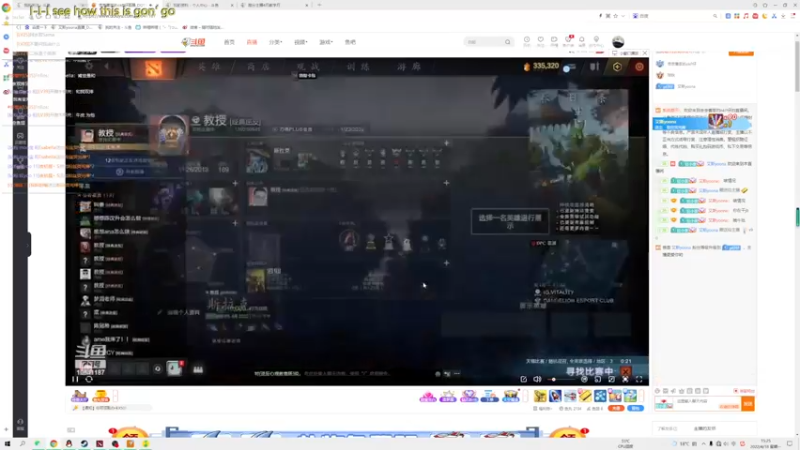The image size is (800, 450).
Task: Open Chrome from the taskbar
Action: (54, 443)
